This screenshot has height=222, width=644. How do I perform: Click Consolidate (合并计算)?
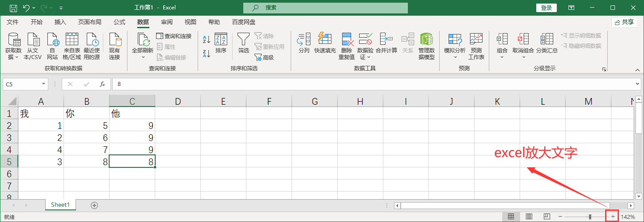pyautogui.click(x=386, y=43)
